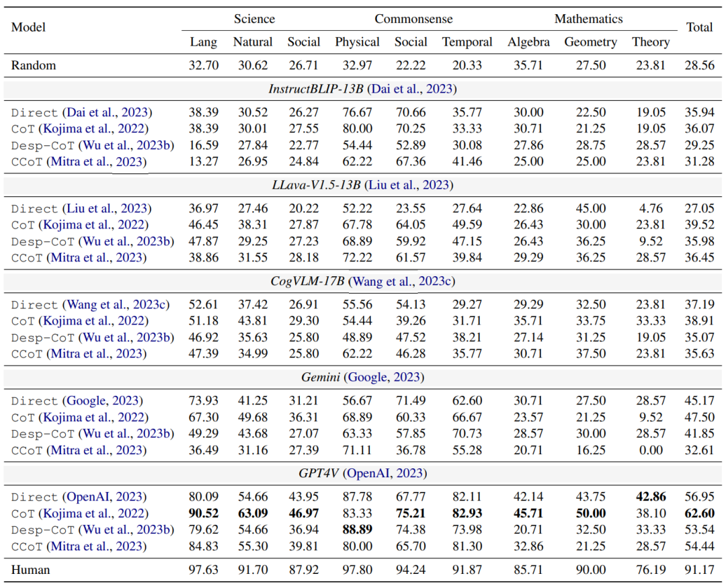726x588 pixels.
Task: Select the Total value 56.95
Action: click(699, 497)
